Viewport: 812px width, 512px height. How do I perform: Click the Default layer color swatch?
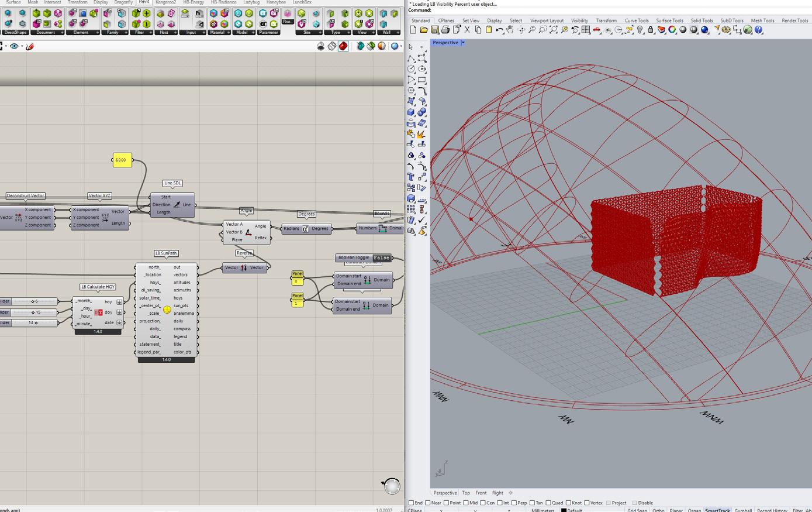(x=564, y=510)
